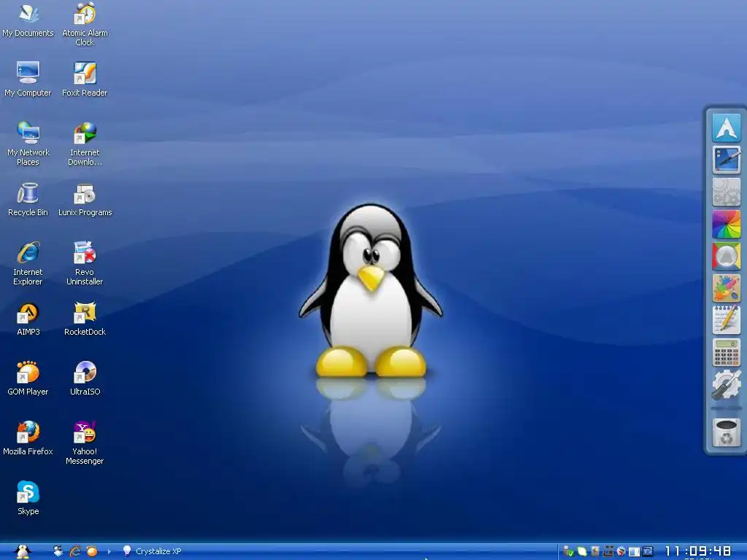Click the third system tray icon
Screen dimensions: 747x560
595,551
